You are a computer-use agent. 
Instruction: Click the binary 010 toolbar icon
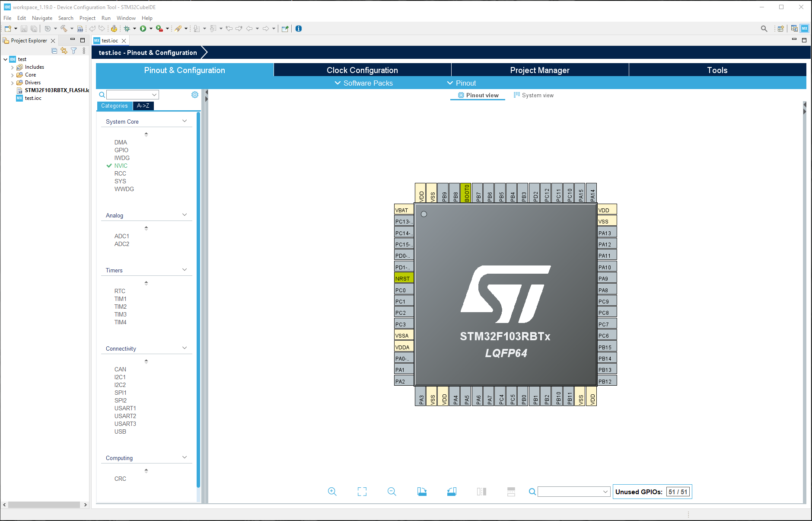[80, 29]
